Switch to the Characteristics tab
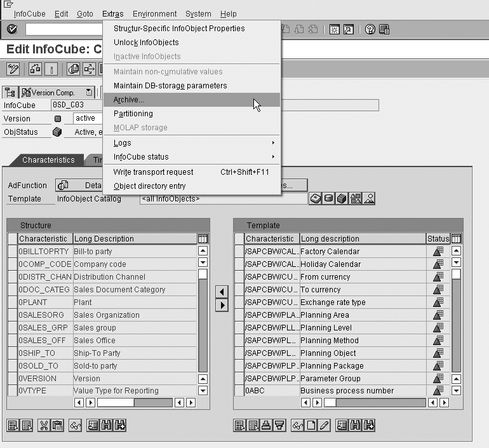Screen dimensions: 489x448 pyautogui.click(x=48, y=160)
